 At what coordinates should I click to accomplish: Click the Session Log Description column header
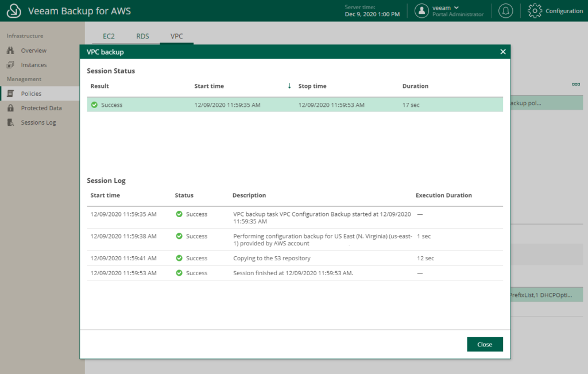pyautogui.click(x=249, y=195)
